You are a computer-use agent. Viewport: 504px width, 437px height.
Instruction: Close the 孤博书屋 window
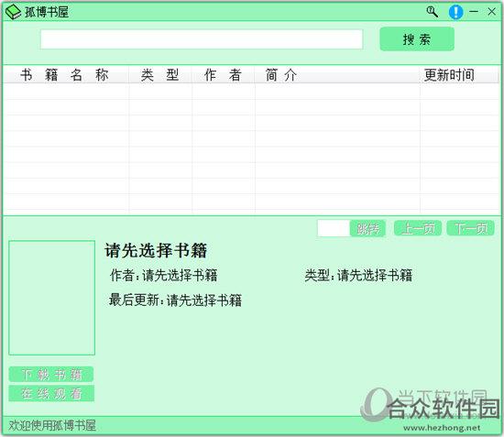click(491, 12)
